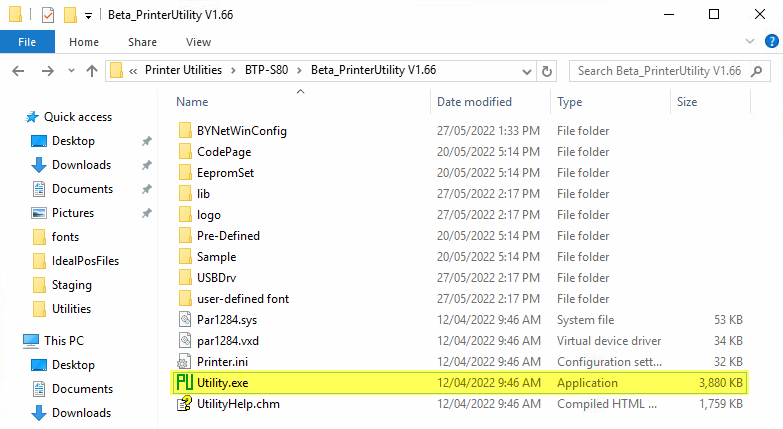The height and width of the screenshot is (429, 783).
Task: Open pinned Downloads under Quick access
Action: (81, 165)
